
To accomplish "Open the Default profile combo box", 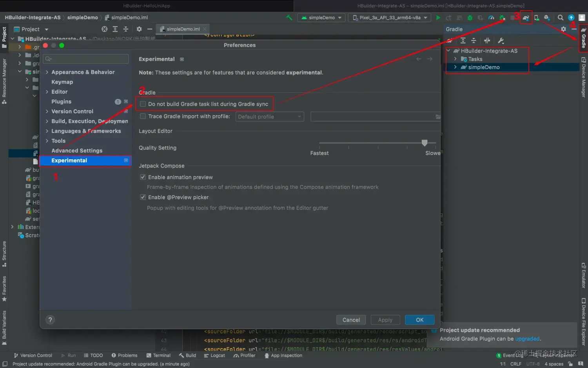I will click(x=270, y=117).
